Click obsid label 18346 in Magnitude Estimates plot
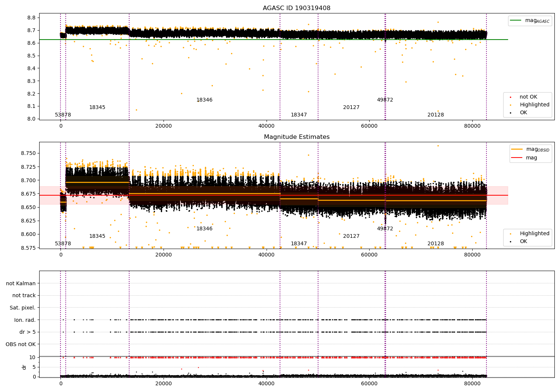Image resolution: width=560 pixels, height=392 pixels. (x=204, y=229)
